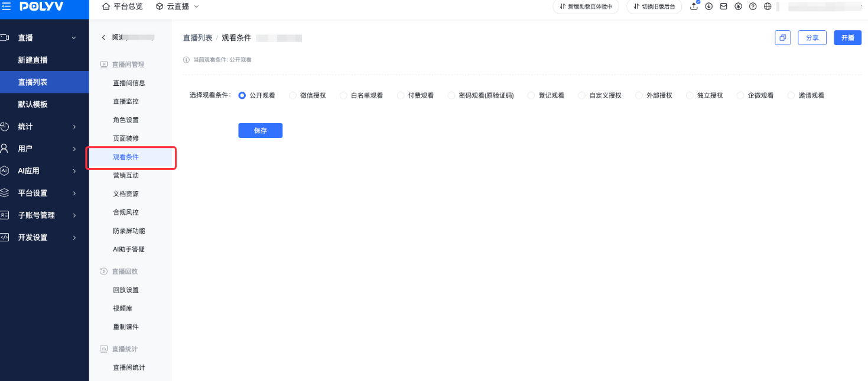
Task: Select the 公开观看 radio option
Action: pos(242,95)
